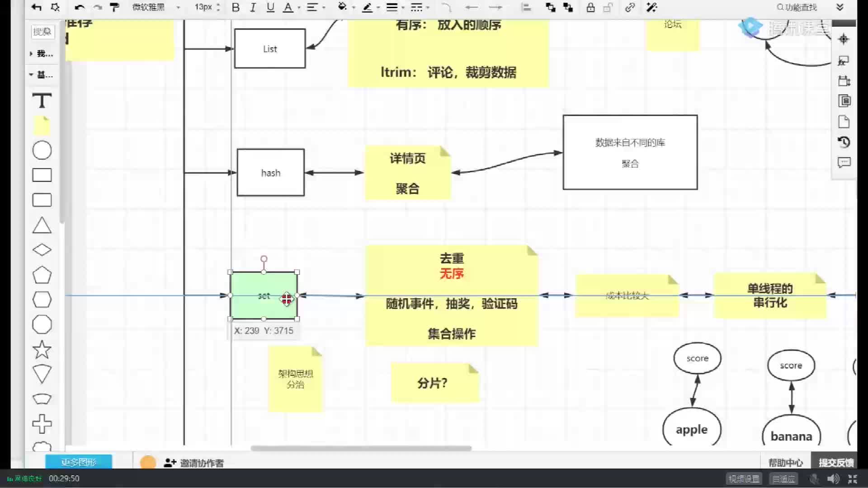
Task: Select the yellow sticky note shape
Action: [42, 126]
